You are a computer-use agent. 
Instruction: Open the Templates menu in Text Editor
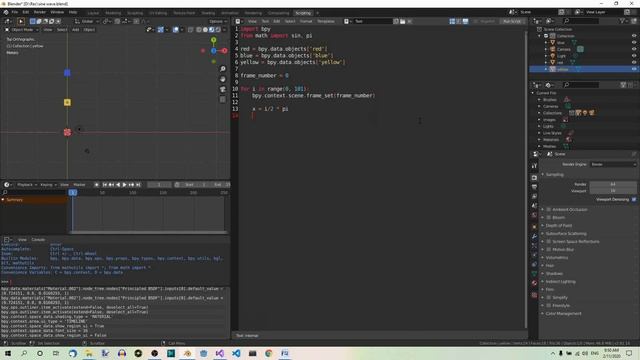coord(326,21)
